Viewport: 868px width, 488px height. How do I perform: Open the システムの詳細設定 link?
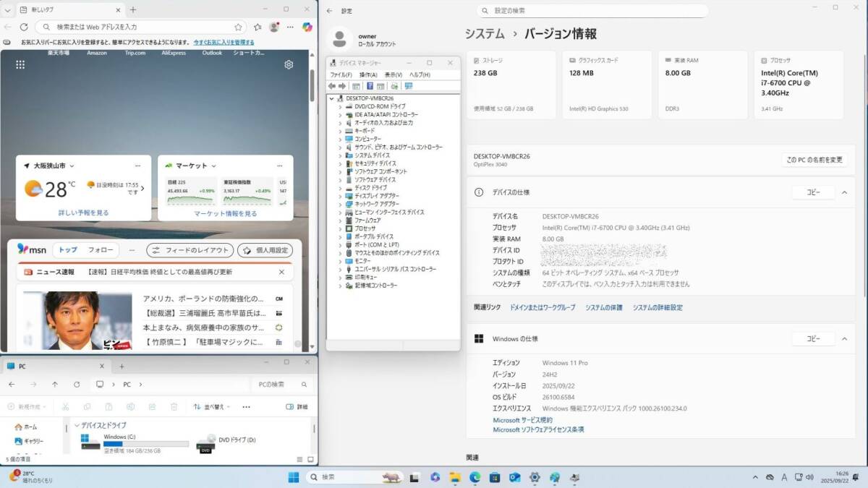[x=657, y=307]
